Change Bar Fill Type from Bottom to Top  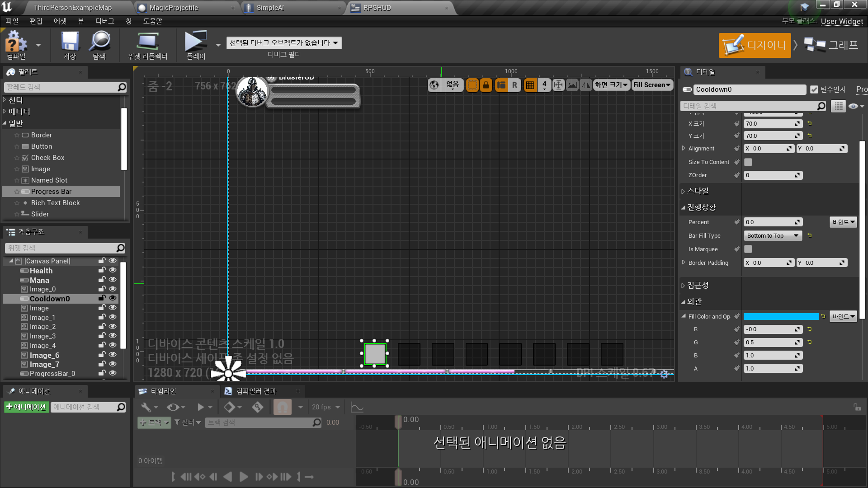(x=773, y=235)
